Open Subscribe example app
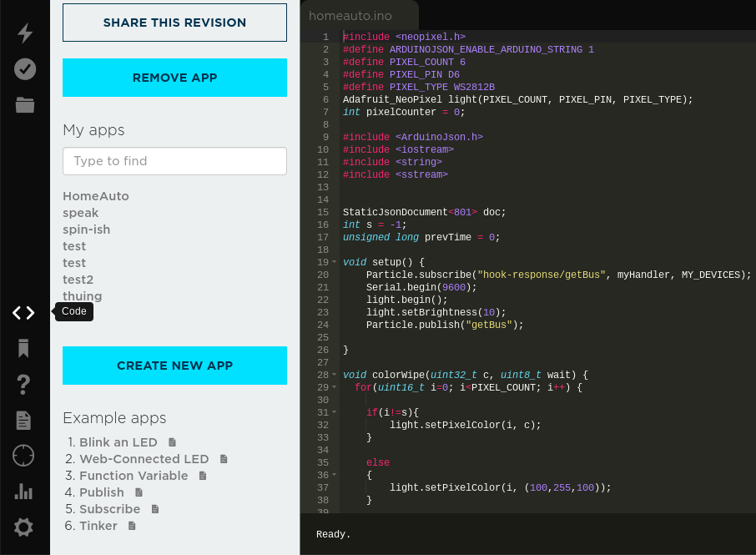756x555 pixels. pos(110,509)
